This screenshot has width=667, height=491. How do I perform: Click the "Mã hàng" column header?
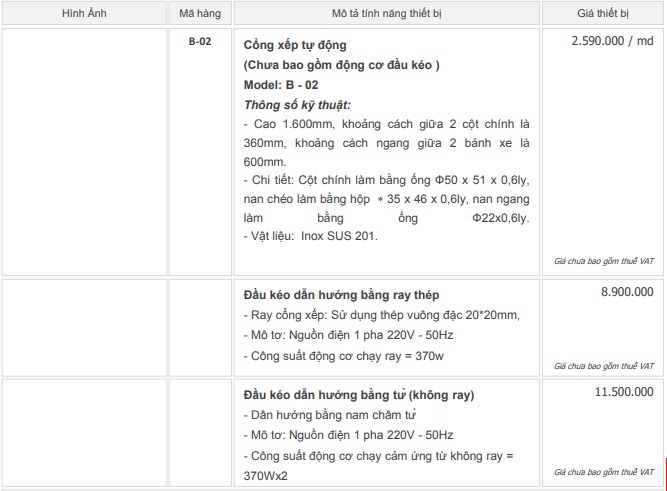[199, 13]
